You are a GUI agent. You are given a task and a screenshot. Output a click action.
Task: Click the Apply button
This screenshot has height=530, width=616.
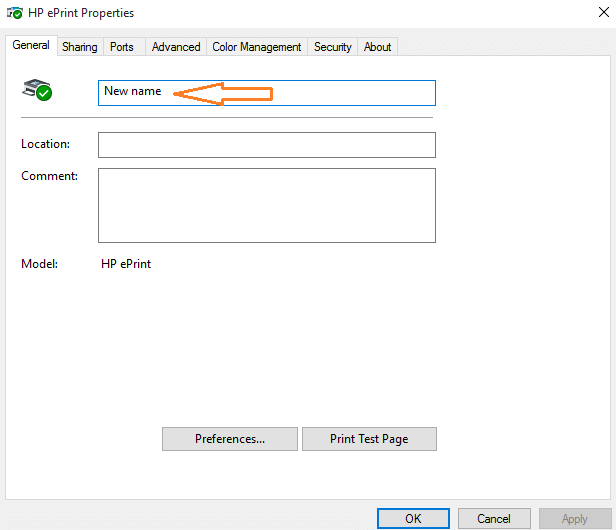575,519
